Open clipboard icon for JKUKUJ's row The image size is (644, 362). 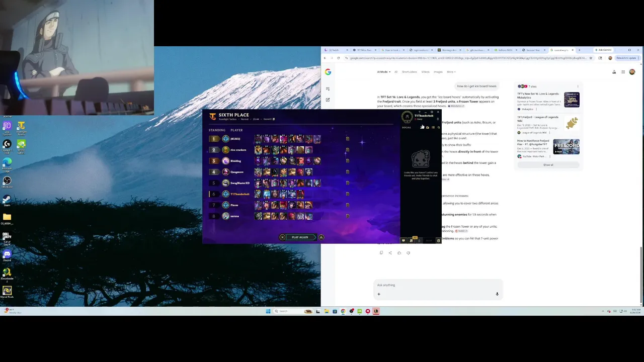pos(347,139)
